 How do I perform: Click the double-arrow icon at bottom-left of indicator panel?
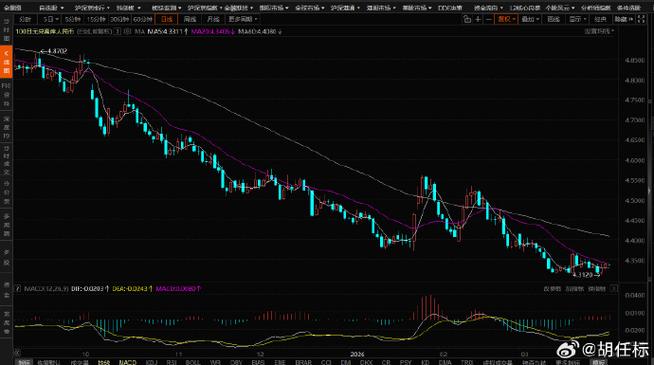coord(18,353)
